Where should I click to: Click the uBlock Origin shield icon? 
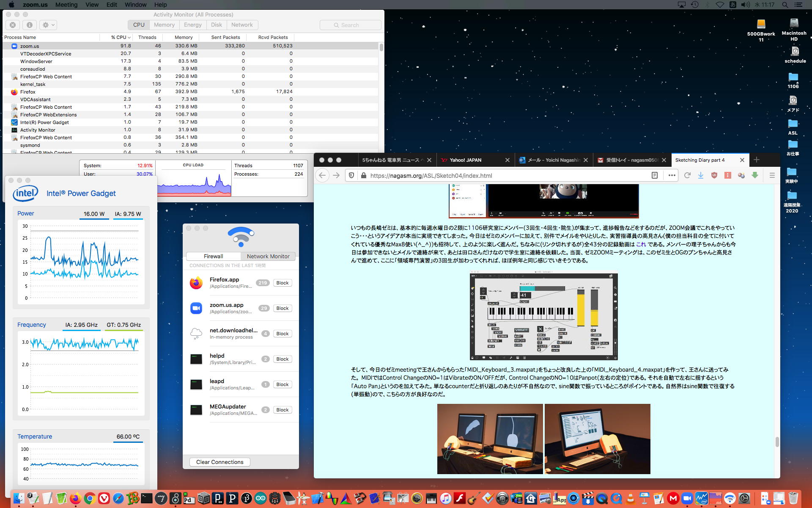pos(714,175)
